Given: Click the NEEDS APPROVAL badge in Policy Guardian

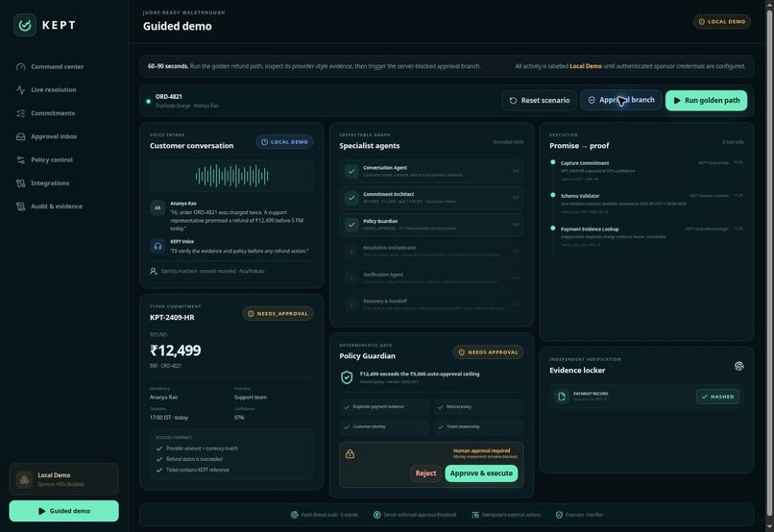Looking at the screenshot, I should tap(488, 352).
